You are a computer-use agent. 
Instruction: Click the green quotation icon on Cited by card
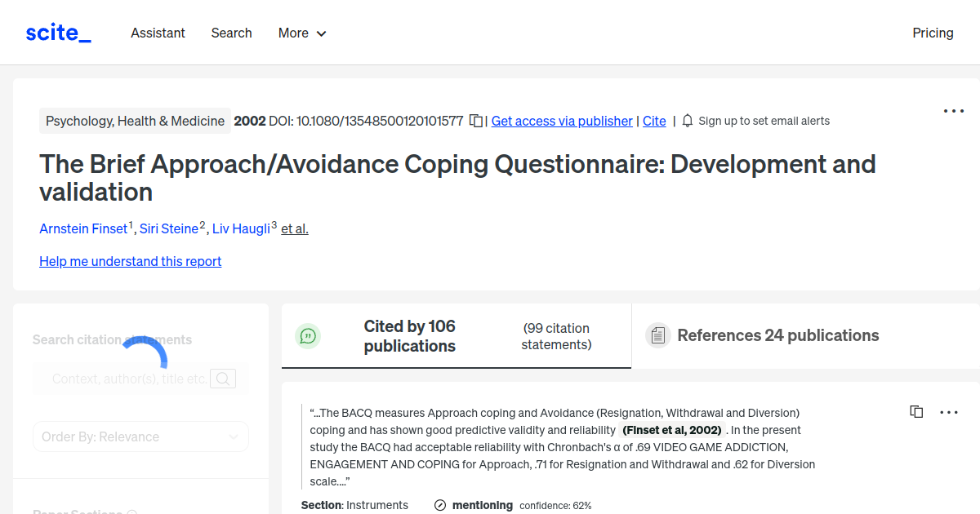click(308, 335)
